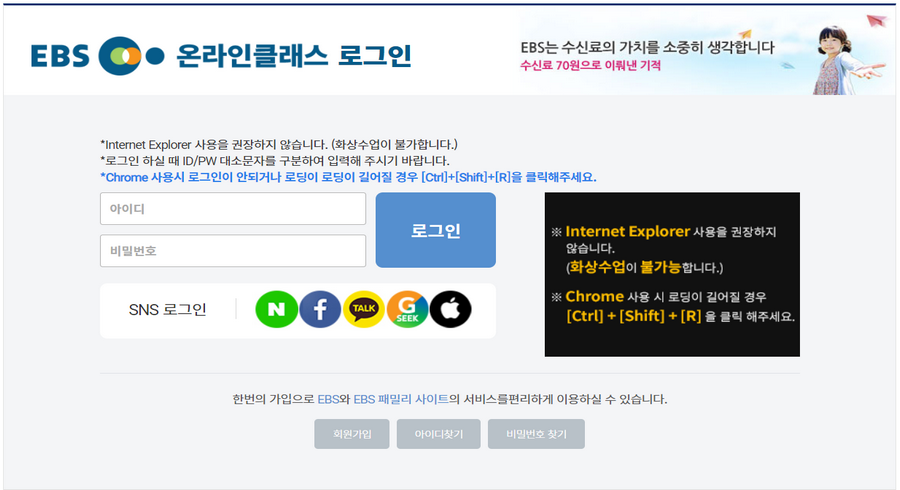Open the EBS link in footer text
900x490 pixels.
pyautogui.click(x=328, y=399)
